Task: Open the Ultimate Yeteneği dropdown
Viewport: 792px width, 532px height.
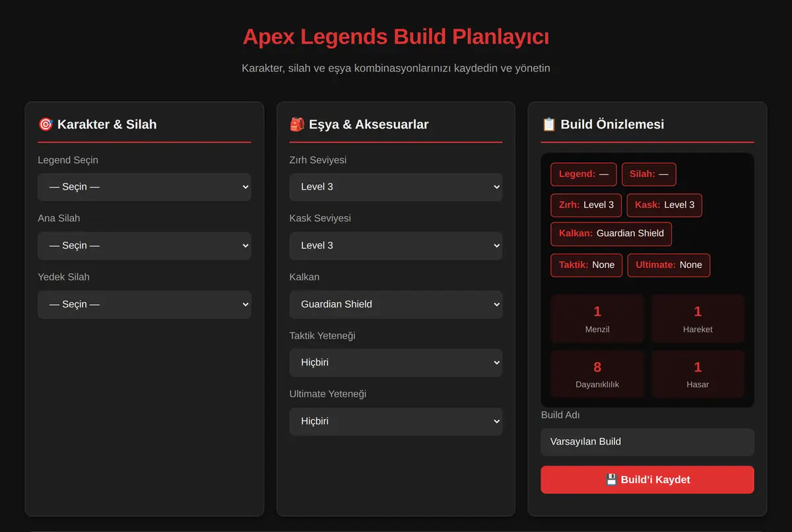Action: click(x=395, y=421)
